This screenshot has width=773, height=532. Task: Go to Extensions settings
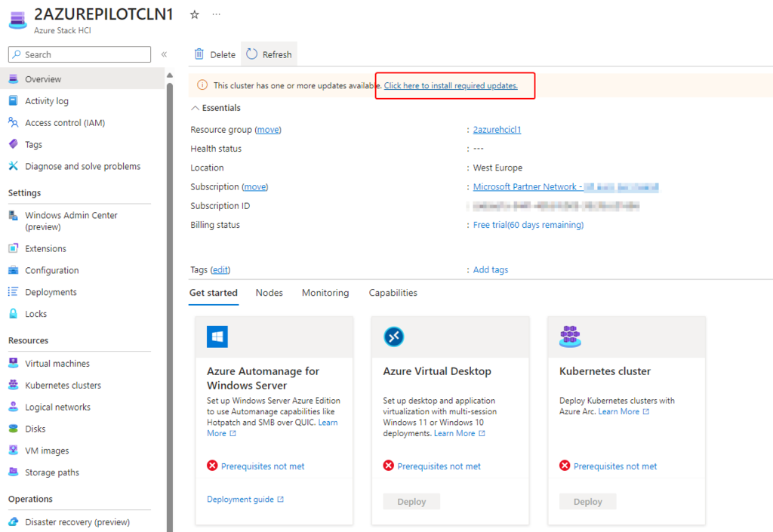pyautogui.click(x=45, y=249)
